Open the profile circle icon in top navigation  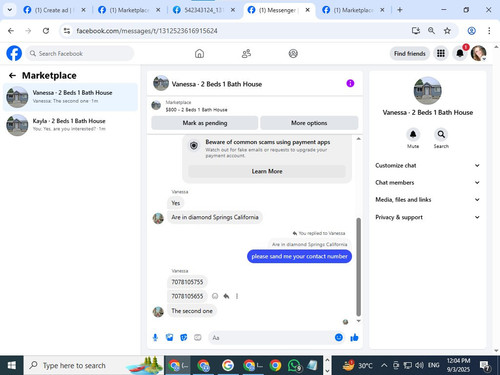click(293, 53)
